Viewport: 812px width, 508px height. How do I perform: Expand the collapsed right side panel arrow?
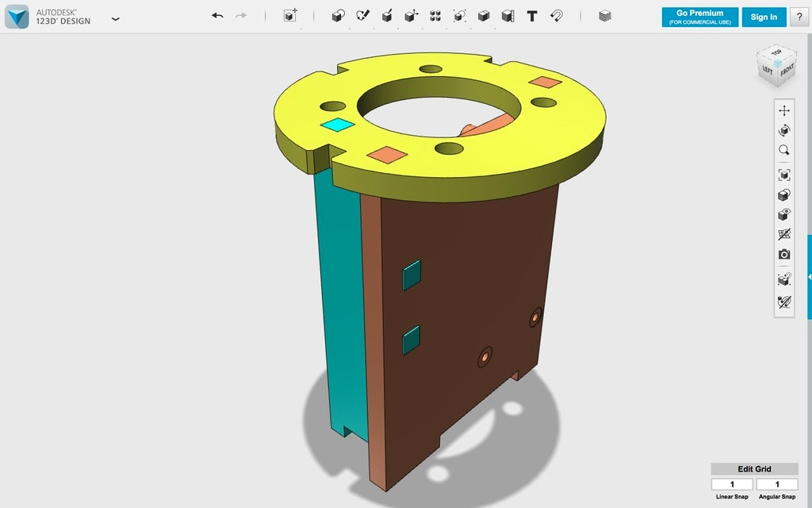tap(810, 277)
